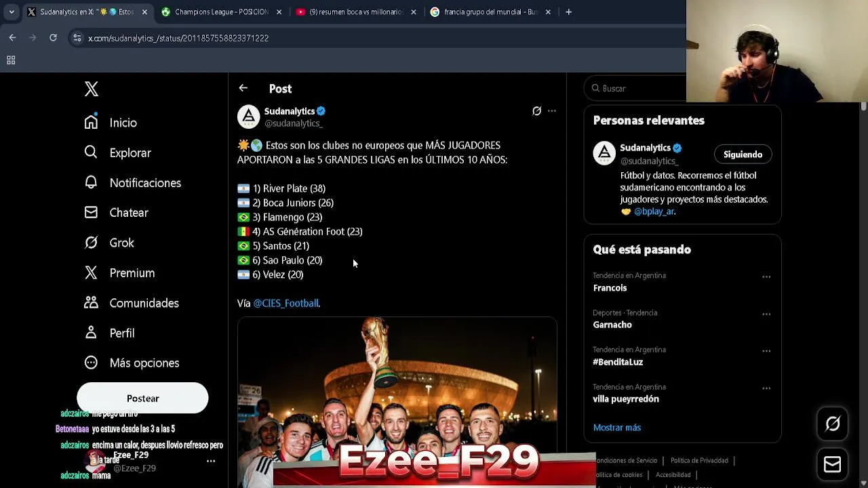The width and height of the screenshot is (868, 488).
Task: Open Más opciones circle icon
Action: (x=91, y=363)
